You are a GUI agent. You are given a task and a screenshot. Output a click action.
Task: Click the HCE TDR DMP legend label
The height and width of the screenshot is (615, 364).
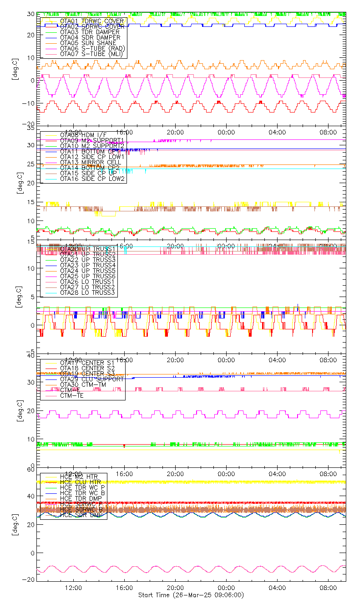(x=82, y=498)
